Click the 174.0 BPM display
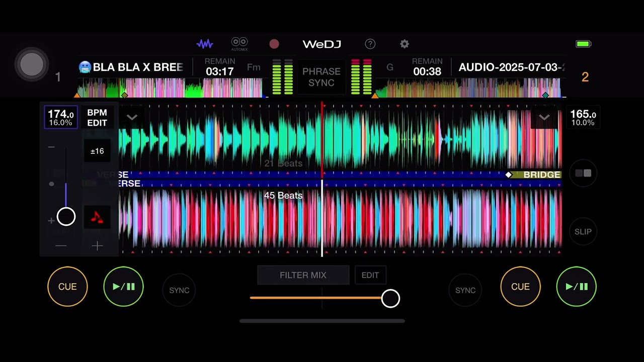The height and width of the screenshot is (362, 644). click(61, 118)
